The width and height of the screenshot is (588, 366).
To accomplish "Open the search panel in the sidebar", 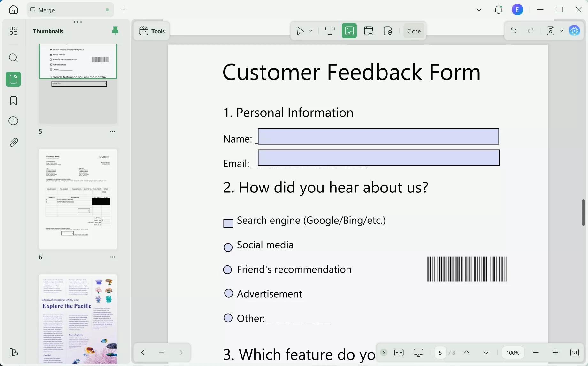I will (x=13, y=58).
